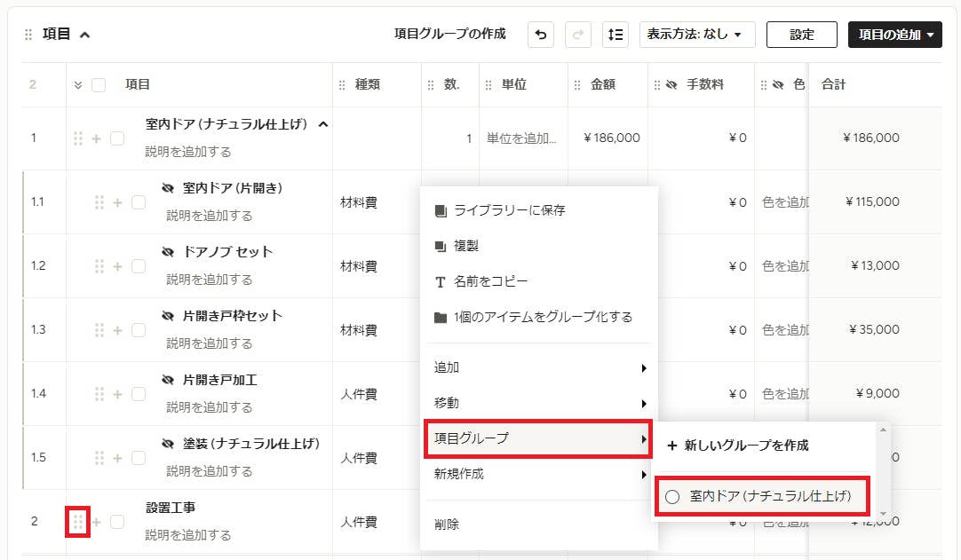Screen dimensions: 961x560
Task: Click 項目グループの作成 link
Action: 449,34
